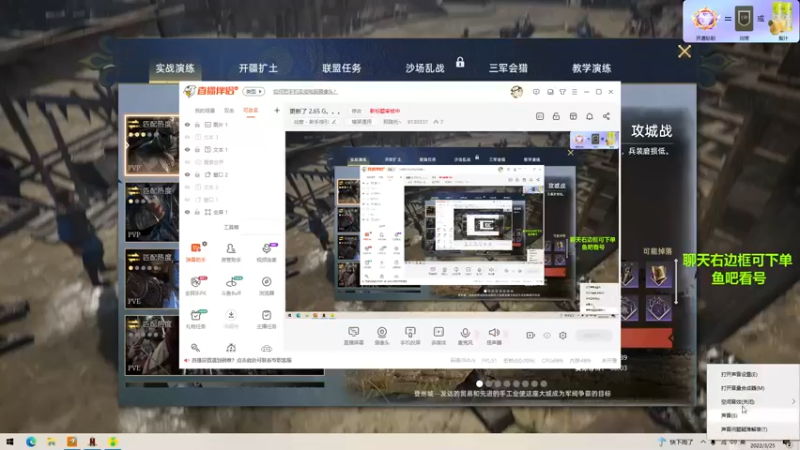The height and width of the screenshot is (450, 800).
Task: Hide the 窗口 2 source layer
Action: 187,174
